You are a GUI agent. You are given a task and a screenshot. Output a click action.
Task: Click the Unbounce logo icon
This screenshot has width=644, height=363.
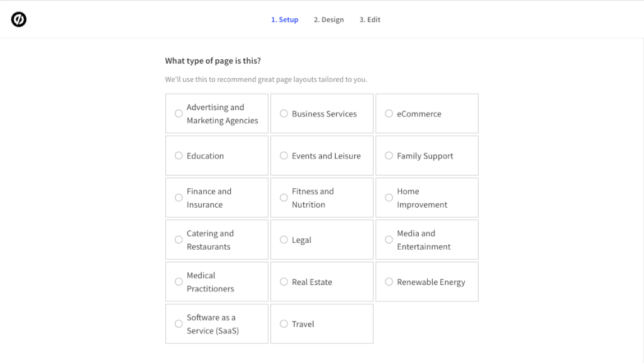18,20
